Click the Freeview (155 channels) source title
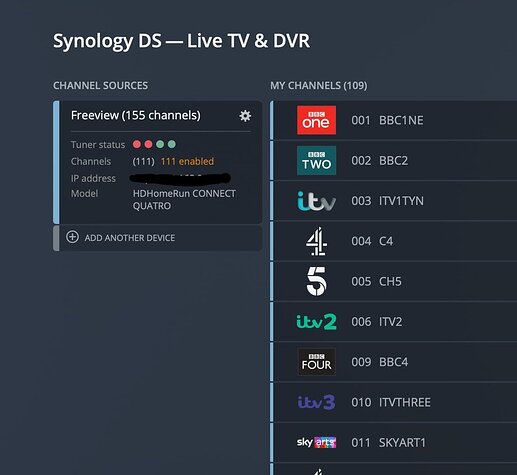This screenshot has height=475, width=517. pos(136,115)
